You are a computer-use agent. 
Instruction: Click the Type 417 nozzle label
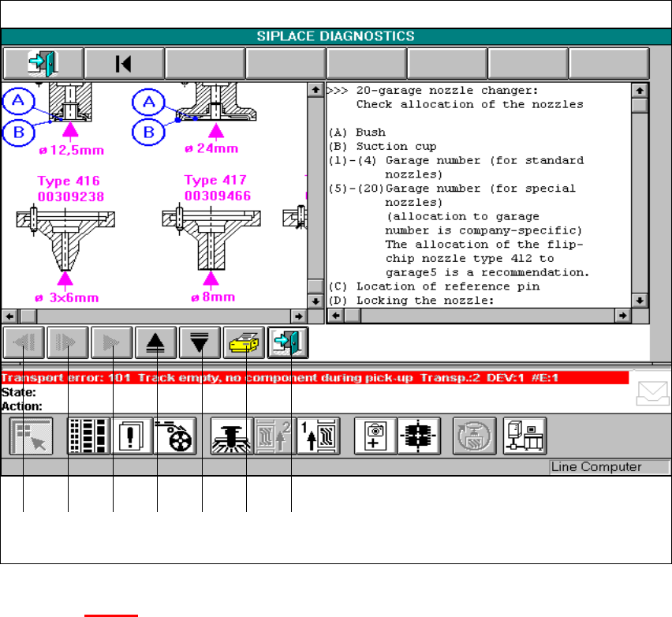[215, 180]
